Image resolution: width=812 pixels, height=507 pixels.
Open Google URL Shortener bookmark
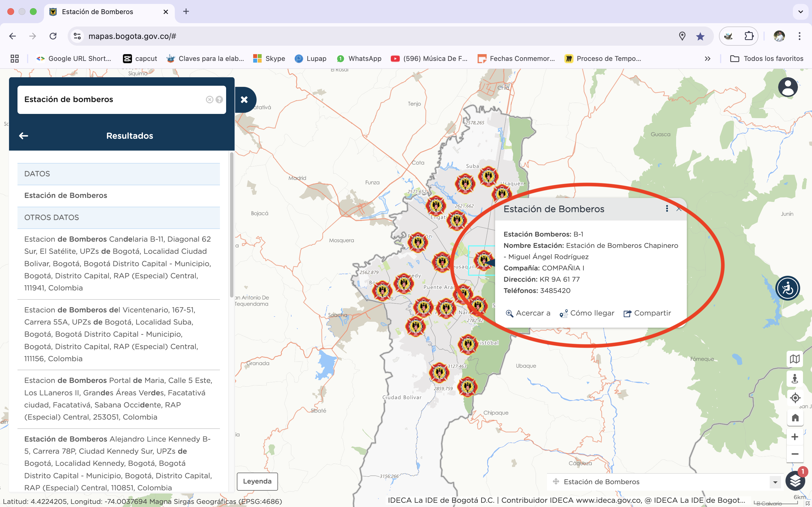[x=74, y=59]
